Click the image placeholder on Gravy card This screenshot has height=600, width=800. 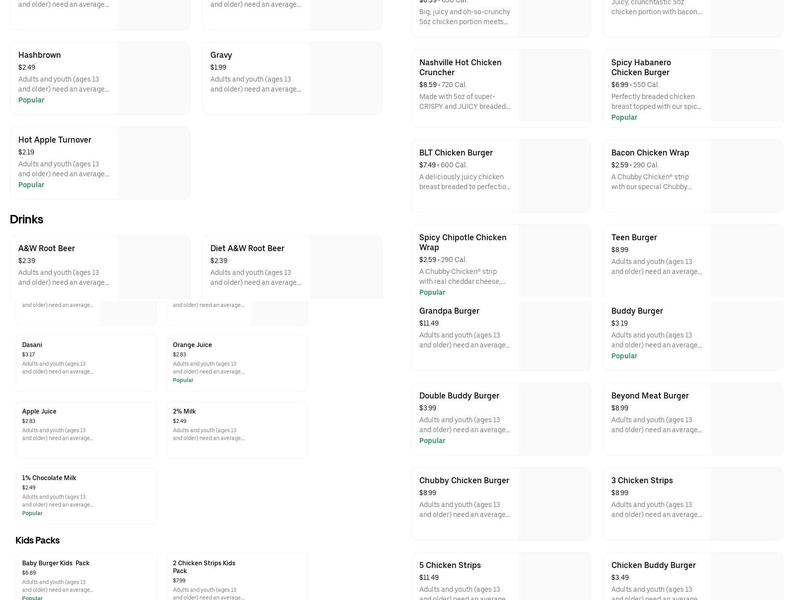pyautogui.click(x=346, y=78)
